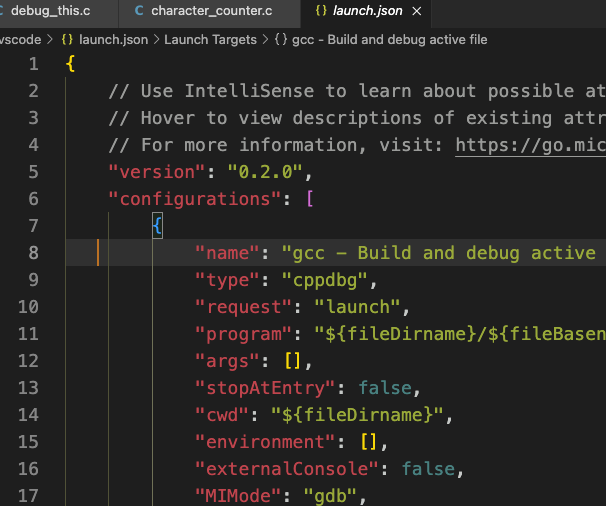Select the launch.json tab
The height and width of the screenshot is (506, 606).
pyautogui.click(x=367, y=13)
